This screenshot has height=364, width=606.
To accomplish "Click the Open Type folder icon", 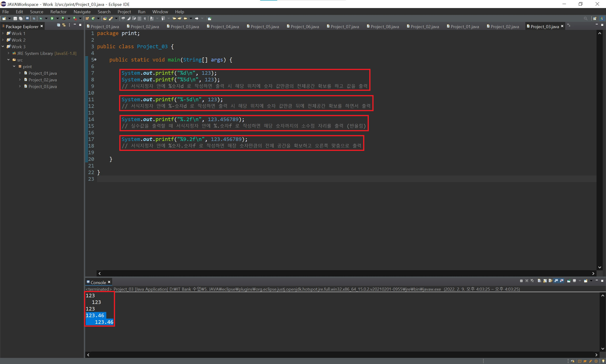I will 105,18.
